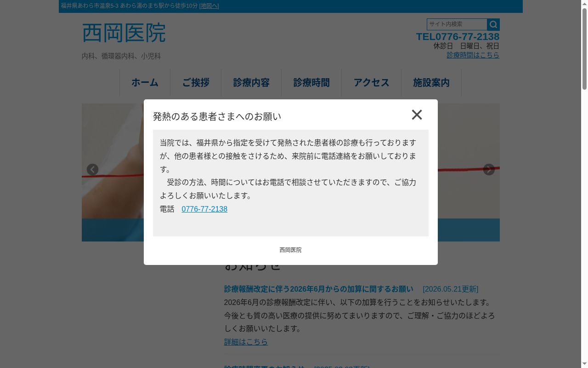The height and width of the screenshot is (368, 588).
Task: Open the ホーム menu item
Action: [x=145, y=83]
